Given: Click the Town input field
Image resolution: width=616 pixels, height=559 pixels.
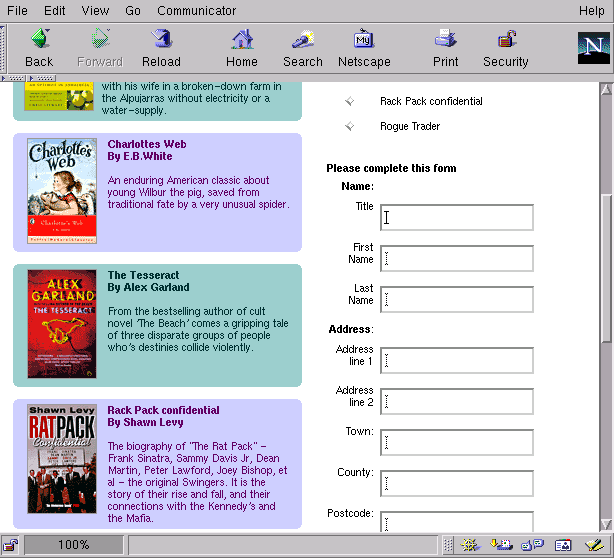Looking at the screenshot, I should [457, 442].
